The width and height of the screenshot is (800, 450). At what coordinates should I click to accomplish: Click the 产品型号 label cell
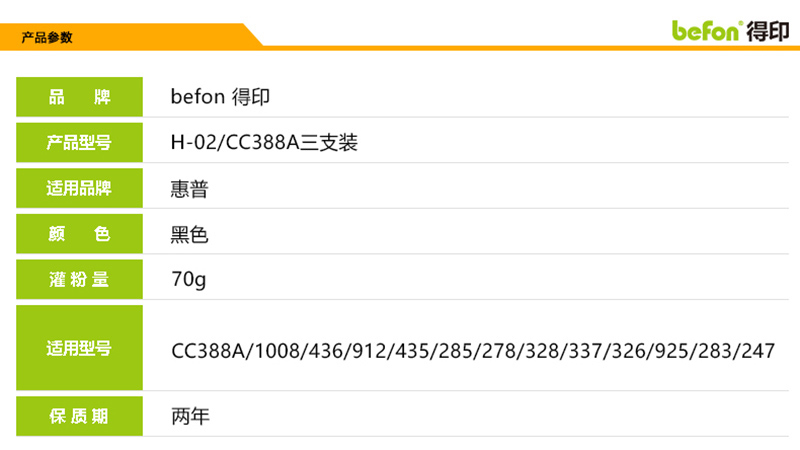point(80,142)
